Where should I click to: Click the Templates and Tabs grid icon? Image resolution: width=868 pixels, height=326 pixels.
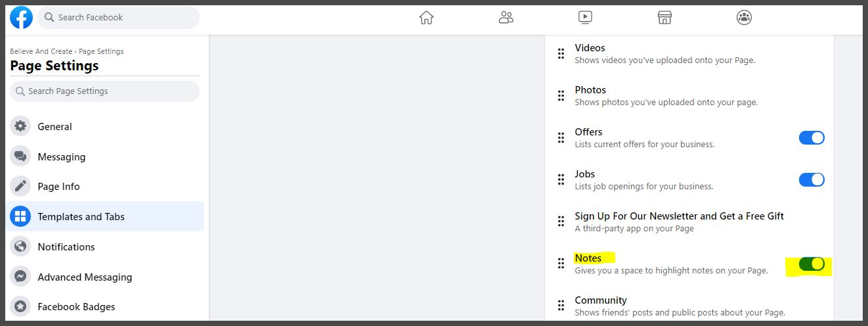click(20, 216)
